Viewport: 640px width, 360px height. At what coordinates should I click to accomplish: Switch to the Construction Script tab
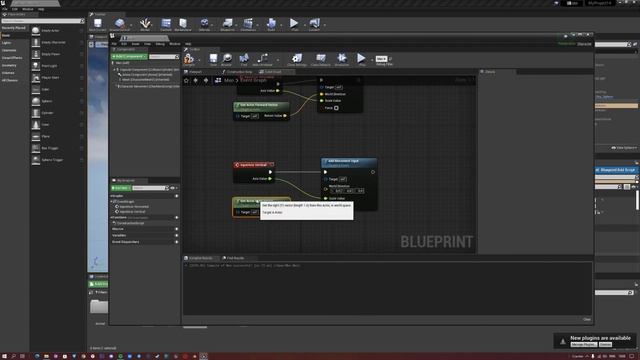238,72
